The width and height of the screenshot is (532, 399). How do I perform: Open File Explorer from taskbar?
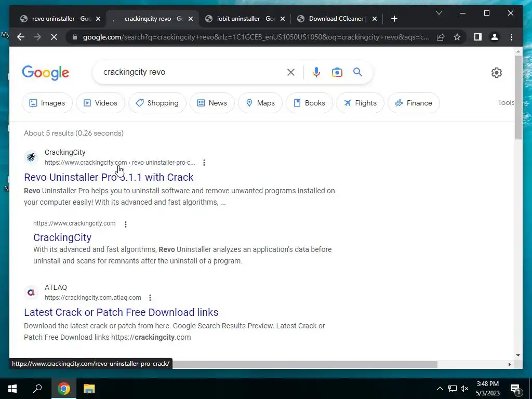click(89, 389)
